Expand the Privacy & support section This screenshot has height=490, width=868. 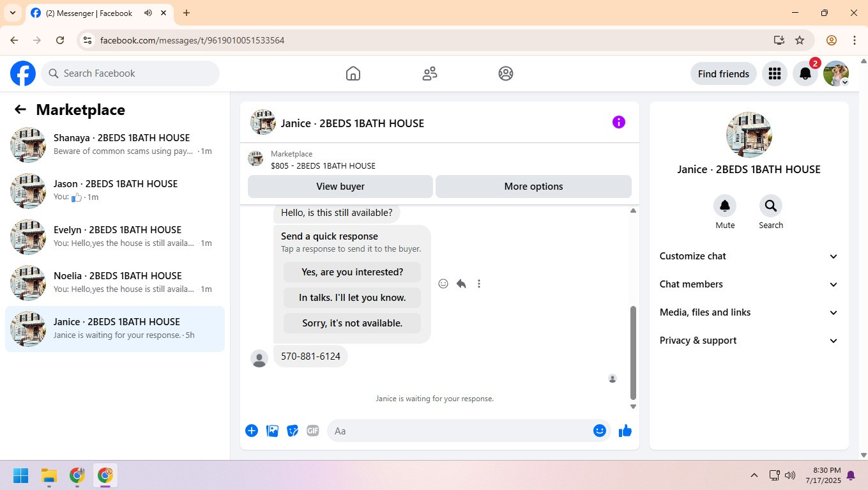(749, 341)
